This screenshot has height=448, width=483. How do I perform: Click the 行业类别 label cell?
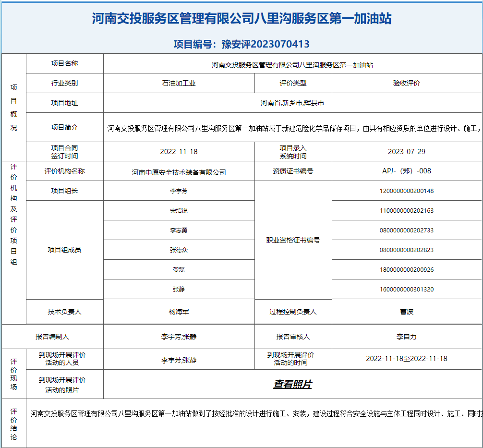(65, 83)
